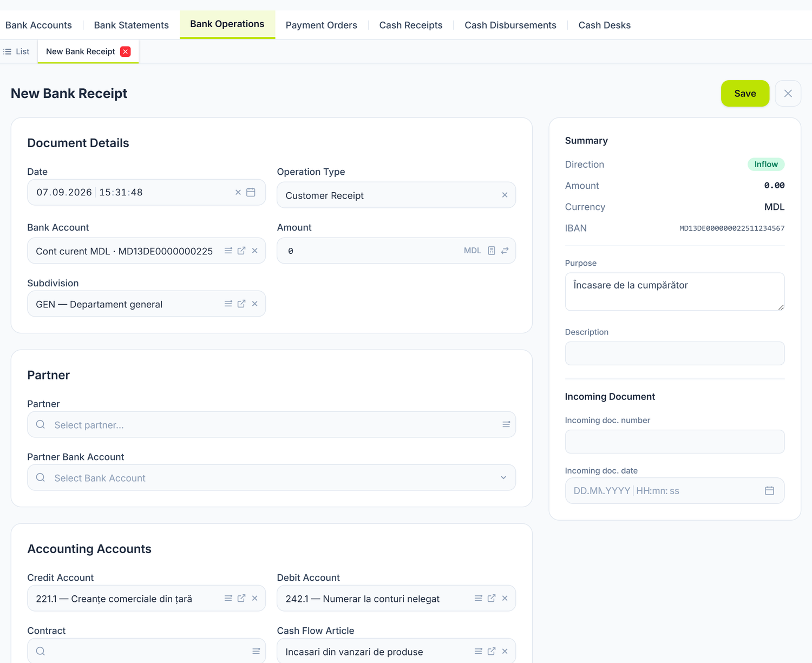The height and width of the screenshot is (663, 812).
Task: Switch to Cash Disbursements tab
Action: (510, 25)
